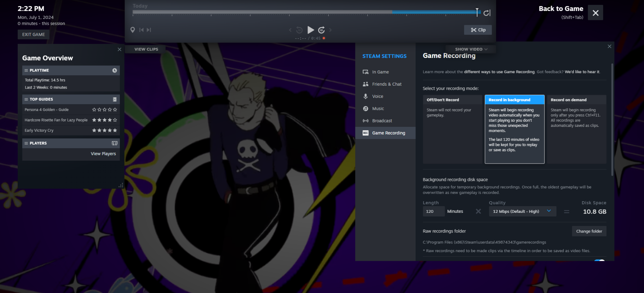The width and height of the screenshot is (644, 293).
Task: Select Record on demand mode
Action: click(x=576, y=129)
